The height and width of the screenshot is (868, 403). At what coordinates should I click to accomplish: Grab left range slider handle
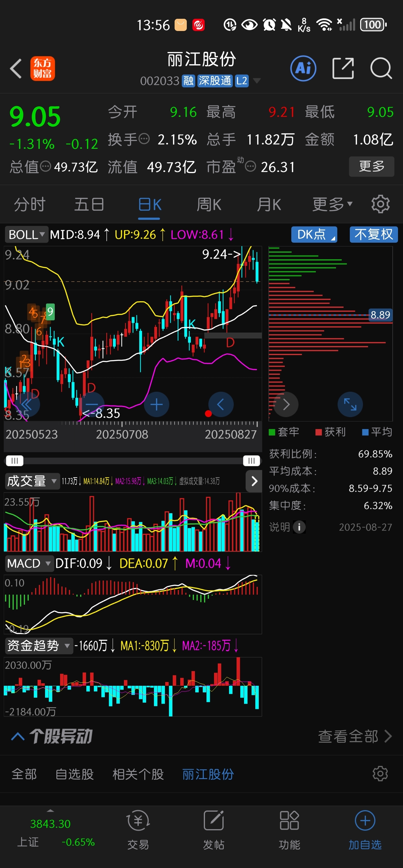[14, 461]
